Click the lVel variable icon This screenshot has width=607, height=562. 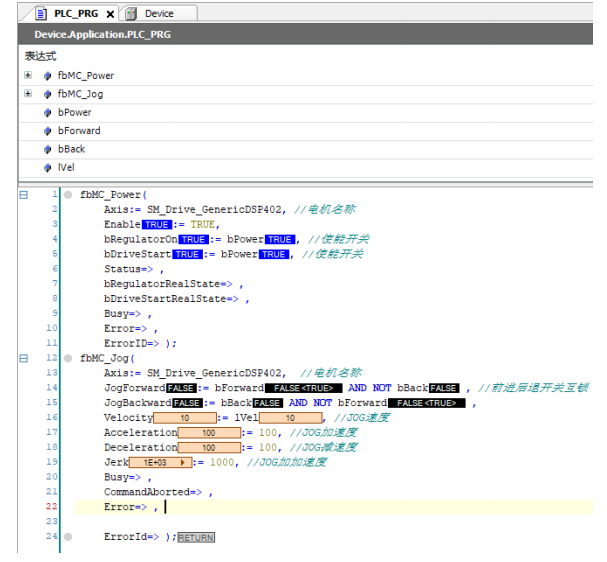pos(48,168)
